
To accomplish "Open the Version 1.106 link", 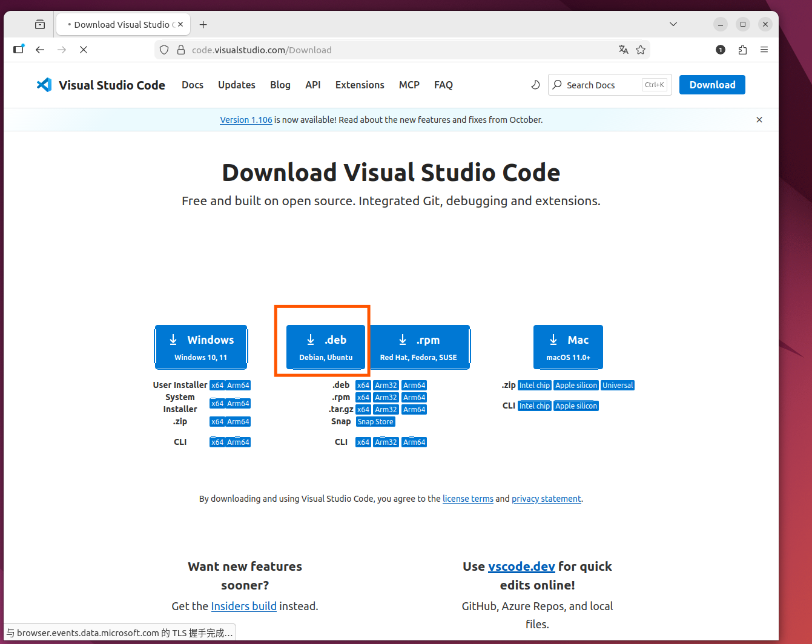I will [246, 120].
